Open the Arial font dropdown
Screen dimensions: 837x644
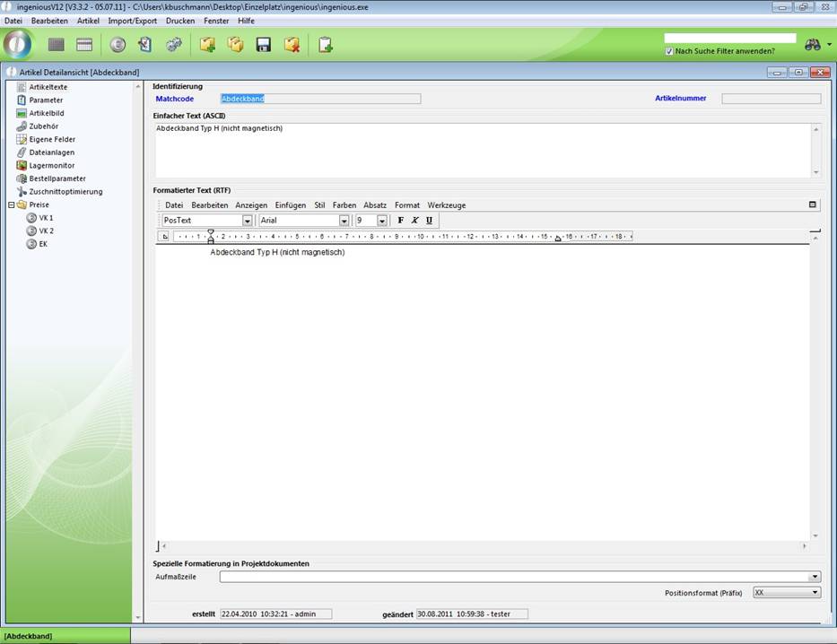click(x=344, y=221)
